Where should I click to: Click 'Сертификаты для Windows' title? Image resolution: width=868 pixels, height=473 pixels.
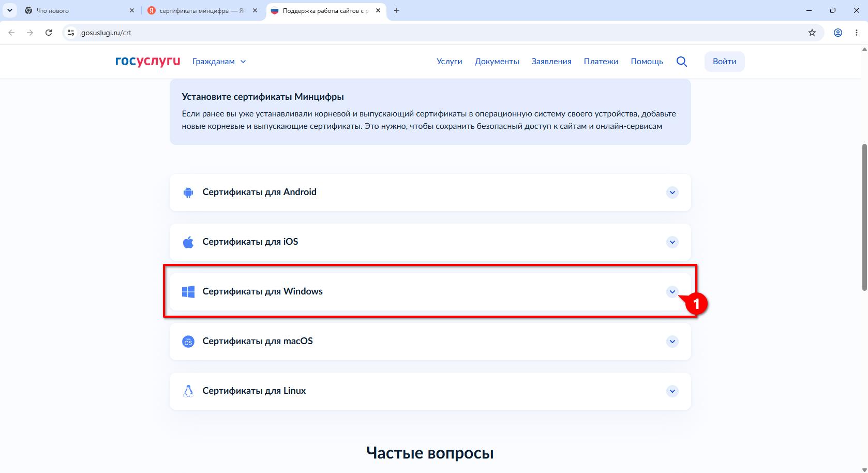coord(263,291)
